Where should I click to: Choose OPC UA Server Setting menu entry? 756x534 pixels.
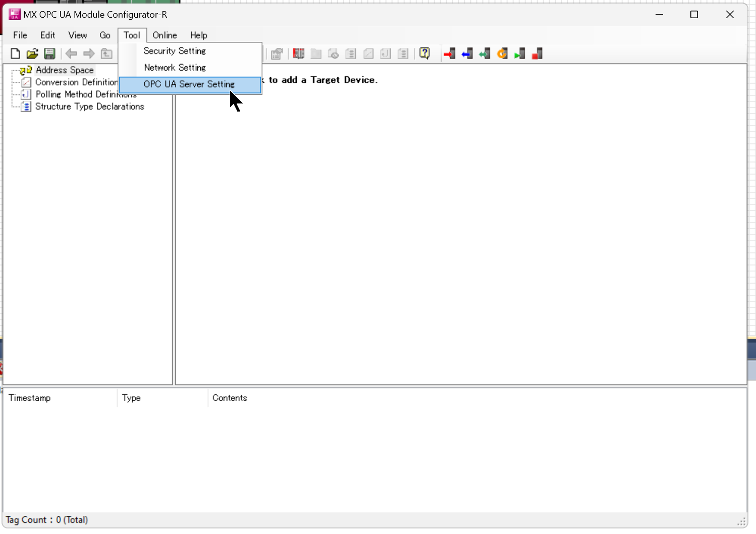click(x=190, y=84)
